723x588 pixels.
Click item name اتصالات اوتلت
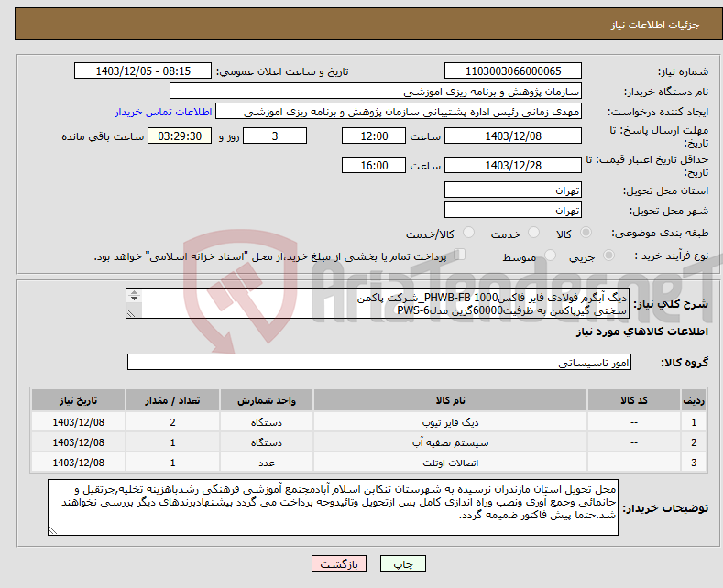click(x=451, y=463)
